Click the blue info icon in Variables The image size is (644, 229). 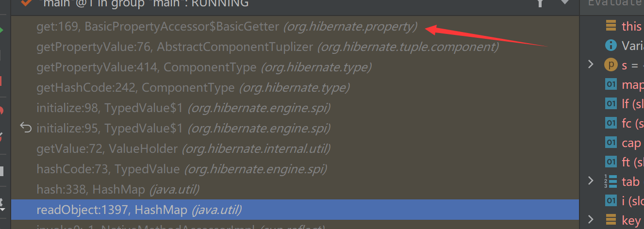click(611, 46)
